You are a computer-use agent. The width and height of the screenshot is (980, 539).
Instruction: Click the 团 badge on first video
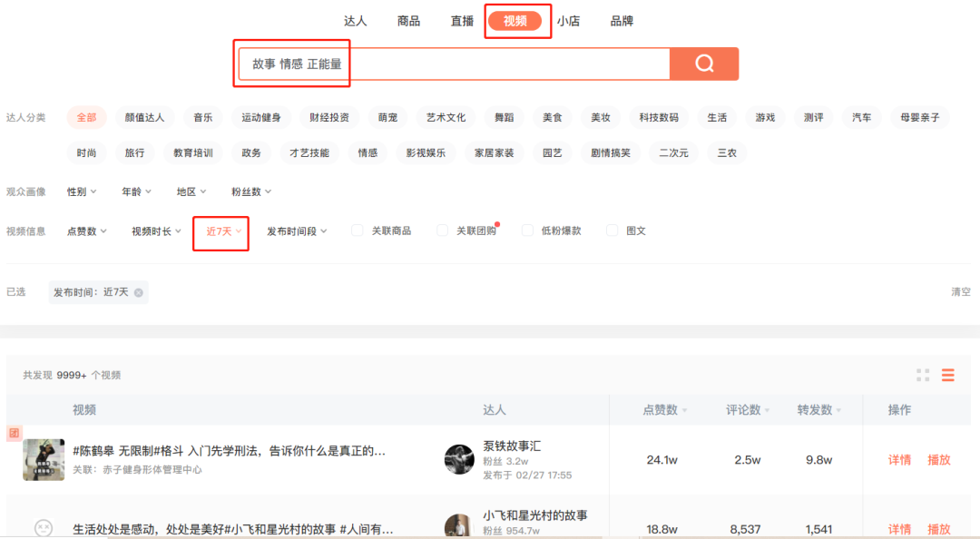14,433
